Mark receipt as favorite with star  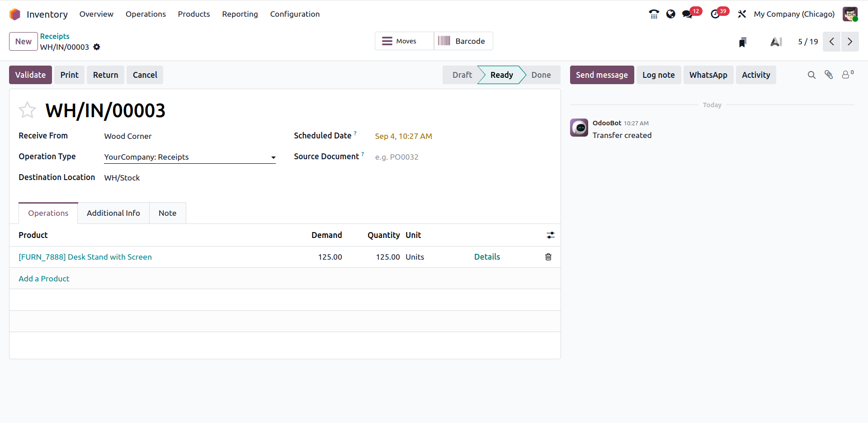click(x=27, y=110)
